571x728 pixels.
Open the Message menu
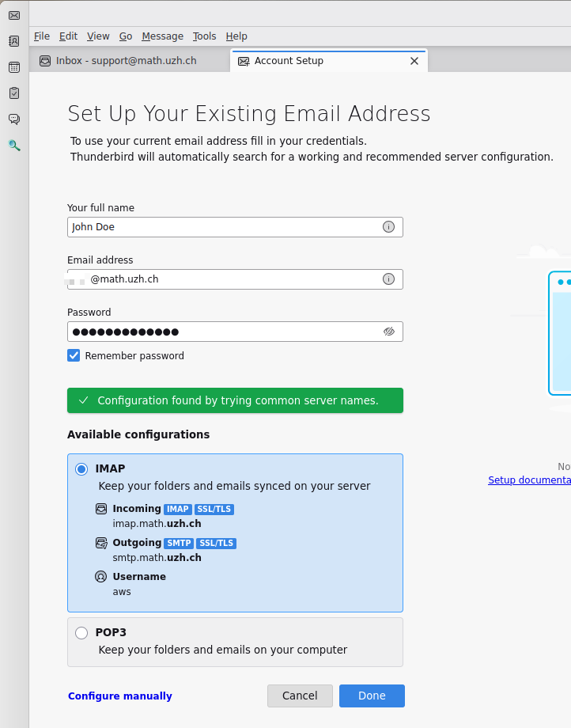point(162,36)
